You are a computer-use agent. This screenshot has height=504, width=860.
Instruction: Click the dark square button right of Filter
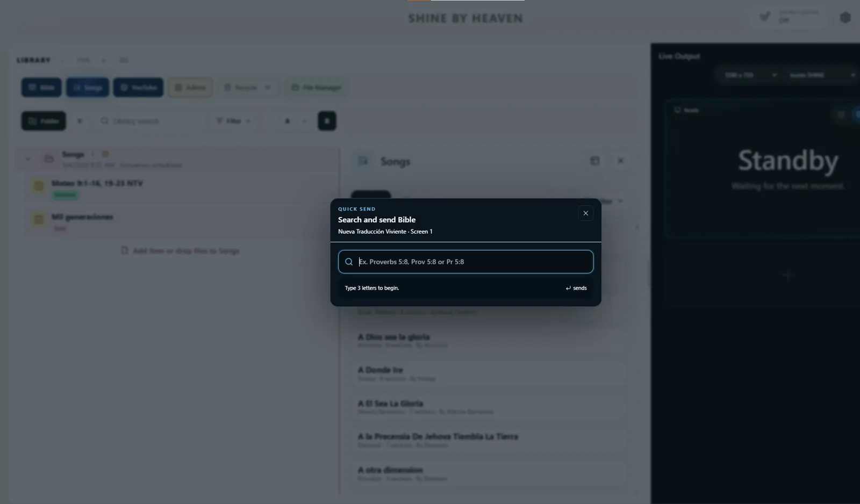point(327,121)
